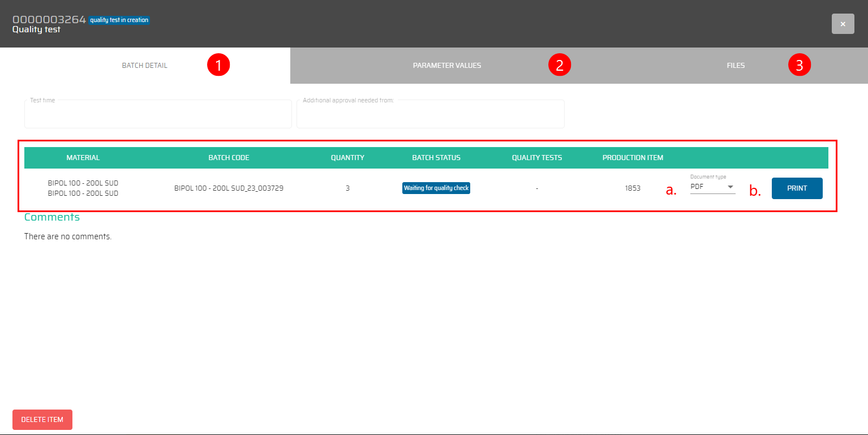The height and width of the screenshot is (435, 868).
Task: Click the quality test in creation status badge
Action: tap(119, 20)
